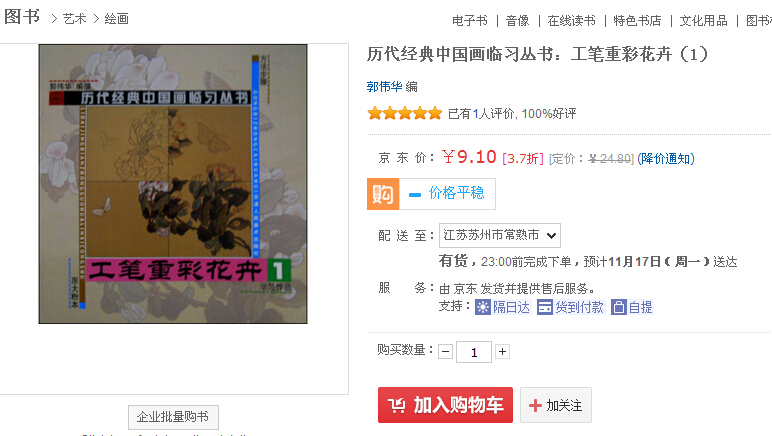
Task: Increase purchase quantity with plus button
Action: (x=502, y=351)
